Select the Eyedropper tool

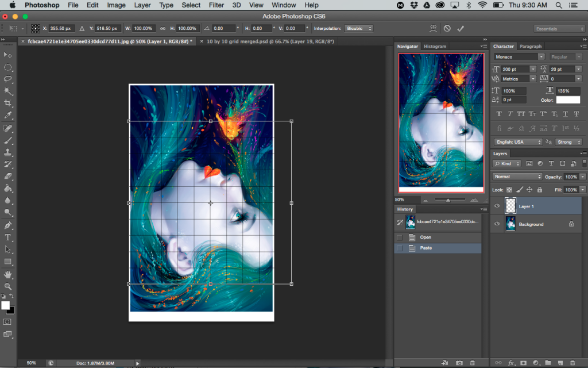click(x=7, y=115)
